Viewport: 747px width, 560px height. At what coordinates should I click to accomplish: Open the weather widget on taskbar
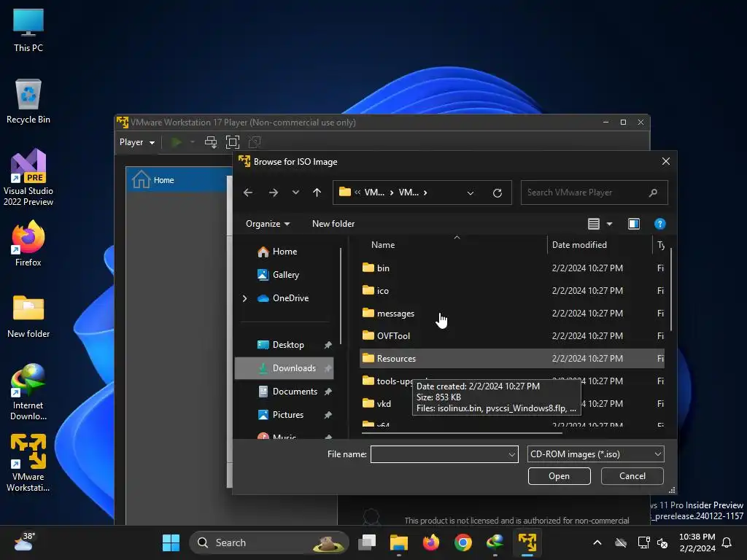pos(24,542)
